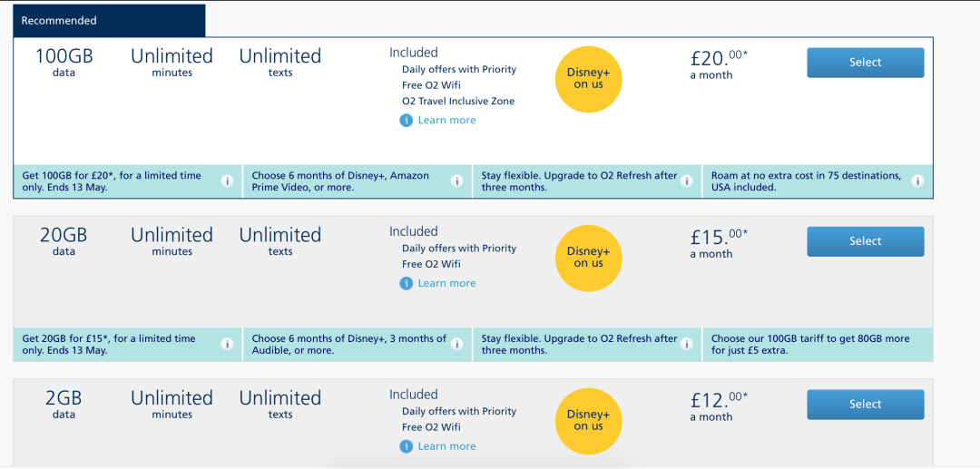Open info icon for Disney+, Amazon Prime Video offer

click(456, 181)
